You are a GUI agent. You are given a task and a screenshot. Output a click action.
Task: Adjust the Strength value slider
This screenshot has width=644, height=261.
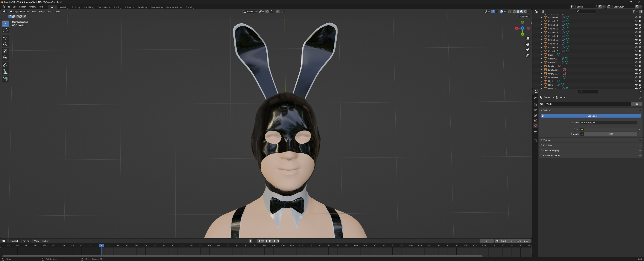point(610,134)
